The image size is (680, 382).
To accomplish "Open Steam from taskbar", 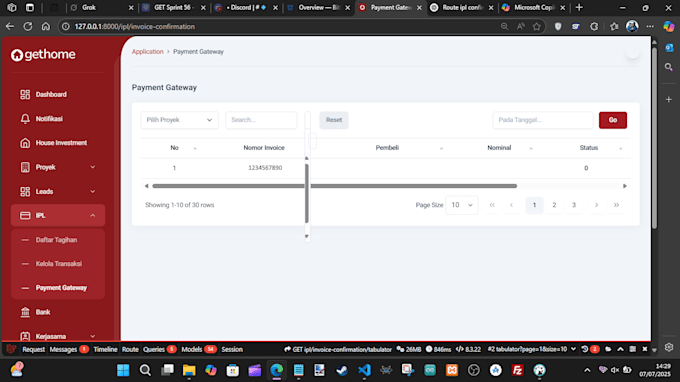I will (x=342, y=370).
